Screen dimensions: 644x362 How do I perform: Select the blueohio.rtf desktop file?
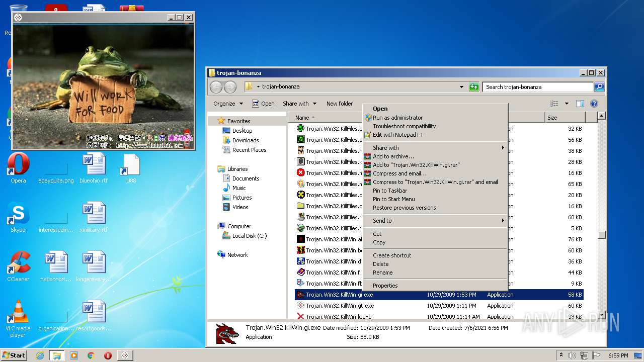pos(94,168)
